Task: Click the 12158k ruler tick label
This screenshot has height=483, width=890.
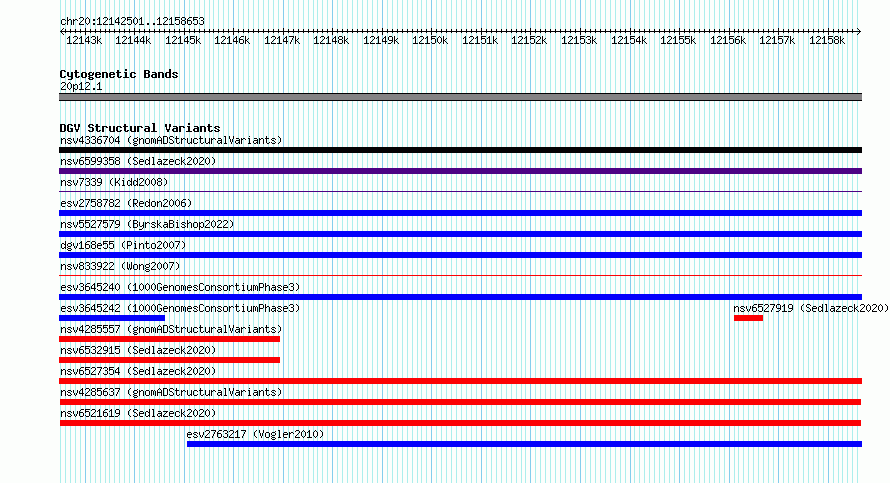Action: pos(827,40)
